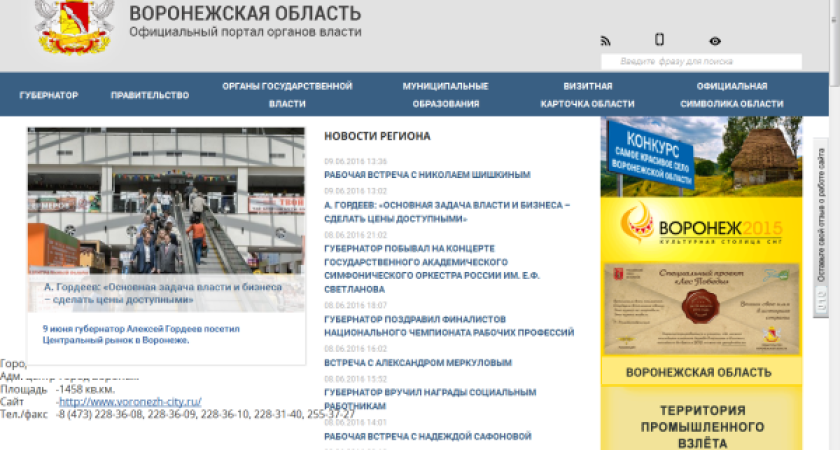Open news about Svetlanov symphony orchestra concert
Viewport: 840px width, 450px height.
click(432, 269)
